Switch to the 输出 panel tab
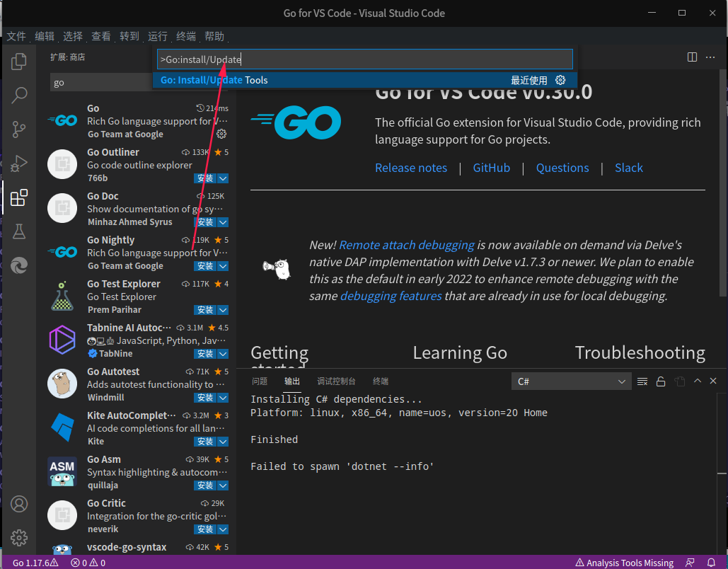This screenshot has width=728, height=569. pyautogui.click(x=292, y=381)
